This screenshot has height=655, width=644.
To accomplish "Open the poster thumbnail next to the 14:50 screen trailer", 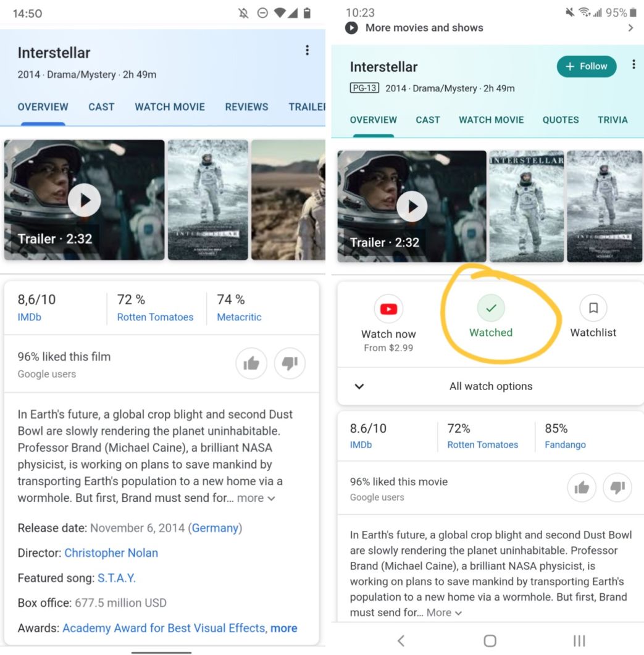I will point(207,199).
